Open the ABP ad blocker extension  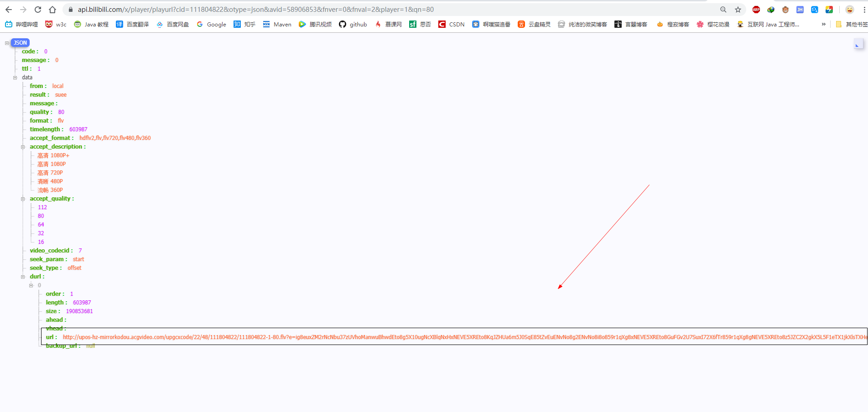click(x=756, y=10)
